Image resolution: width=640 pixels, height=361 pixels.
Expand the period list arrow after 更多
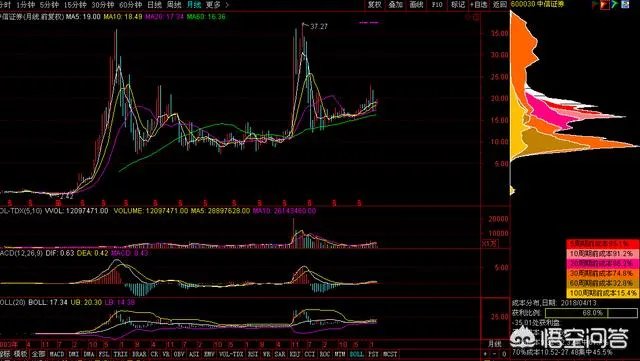coord(227,5)
